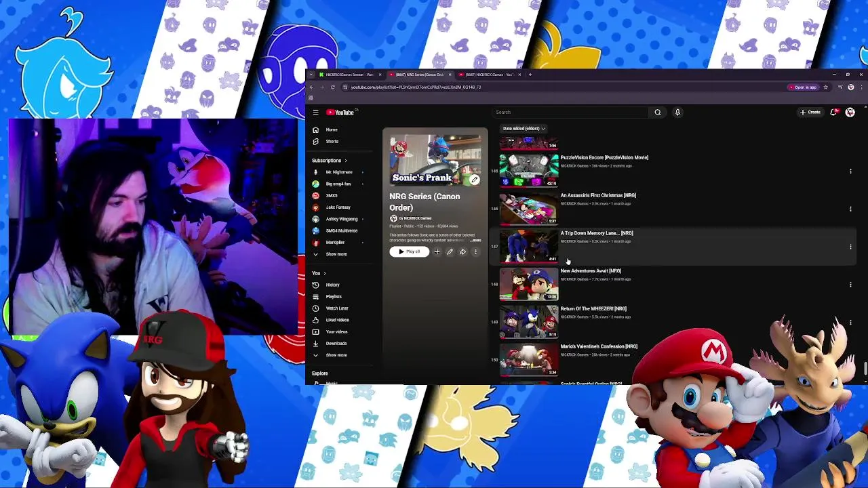This screenshot has width=868, height=488.
Task: Click the browser address bar URL
Action: pyautogui.click(x=416, y=87)
